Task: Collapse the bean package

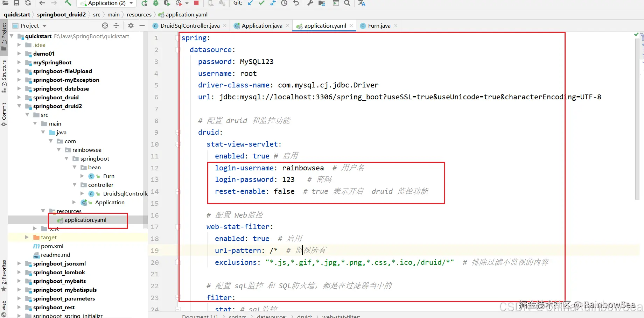Action: (x=75, y=167)
